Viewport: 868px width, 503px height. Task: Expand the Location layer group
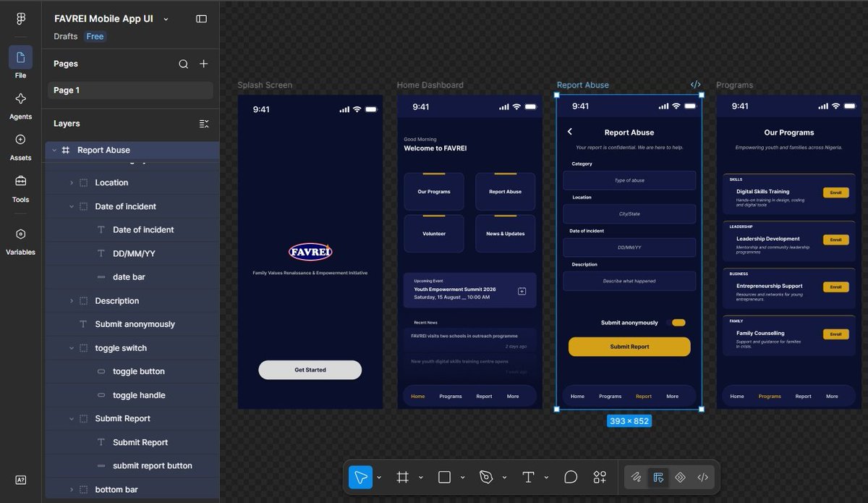pos(72,183)
